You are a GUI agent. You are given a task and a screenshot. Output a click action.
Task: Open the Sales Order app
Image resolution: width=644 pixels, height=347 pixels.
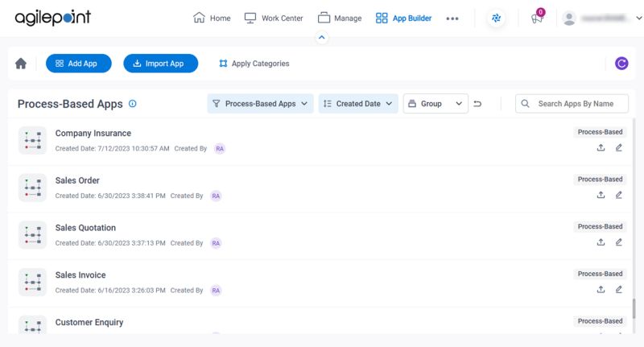[x=77, y=180]
